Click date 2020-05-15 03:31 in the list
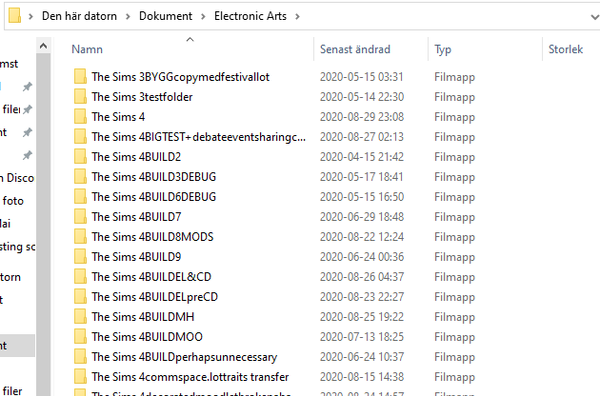This screenshot has width=600, height=396. pos(362,77)
